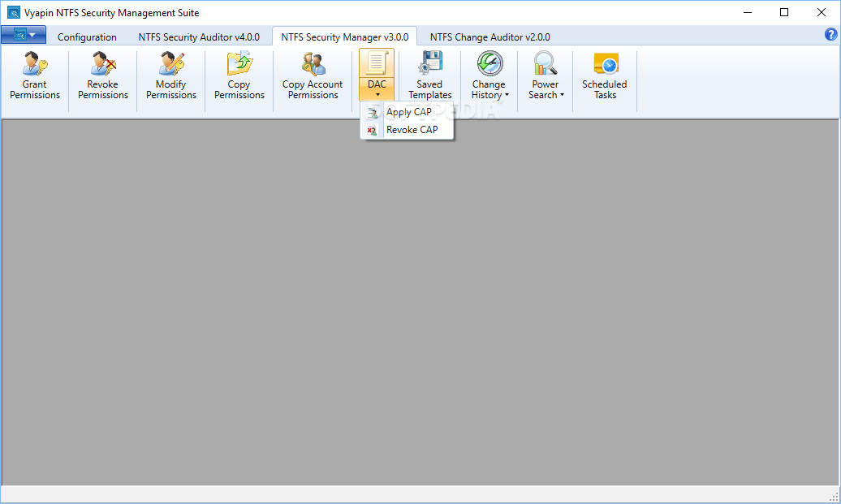This screenshot has height=504, width=841.
Task: Open help via the question mark icon
Action: pyautogui.click(x=830, y=34)
